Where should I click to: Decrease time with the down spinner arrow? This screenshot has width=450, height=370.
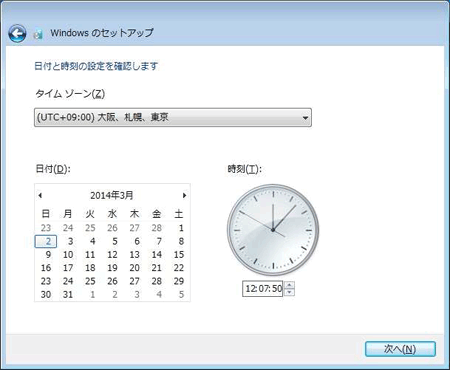coord(290,292)
